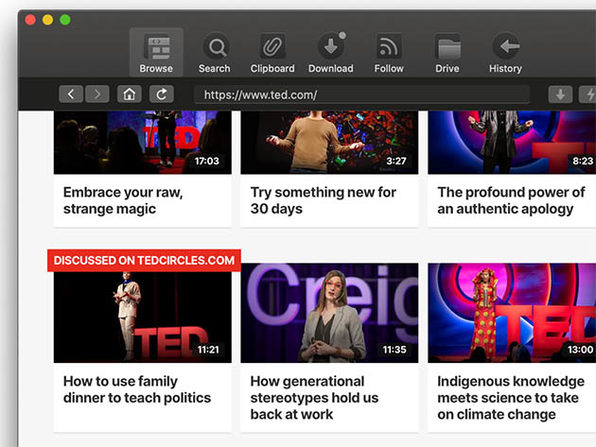This screenshot has height=447, width=596.
Task: Focus the ted.com URL address field
Action: click(362, 94)
